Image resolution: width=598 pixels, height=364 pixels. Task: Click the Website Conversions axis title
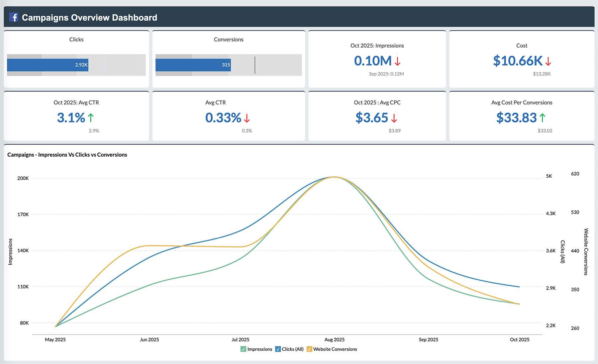(586, 251)
